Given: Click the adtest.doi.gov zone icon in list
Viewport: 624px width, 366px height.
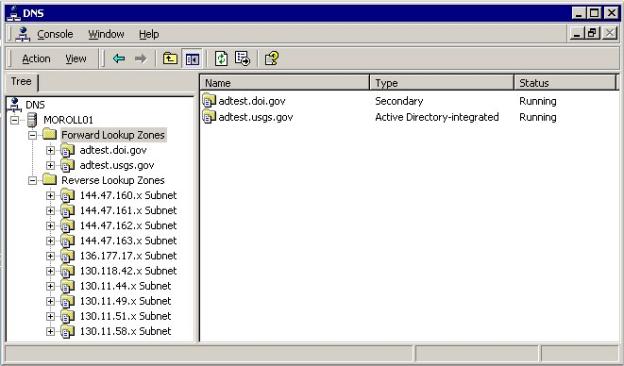Looking at the screenshot, I should 209,101.
